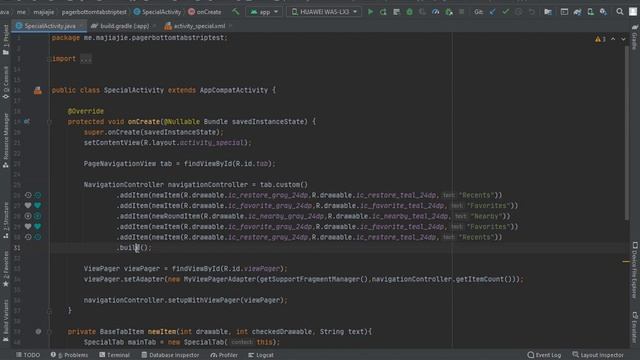Viewport: 640px width, 360px height.
Task: Click Attach Debugger to Android Process icon
Action: pos(449,12)
